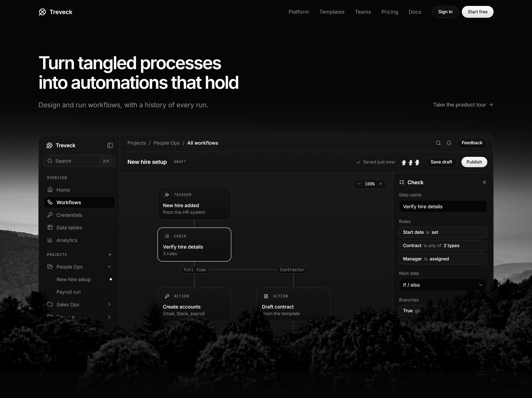
Task: Expand the Sales Ops project folder
Action: click(109, 305)
